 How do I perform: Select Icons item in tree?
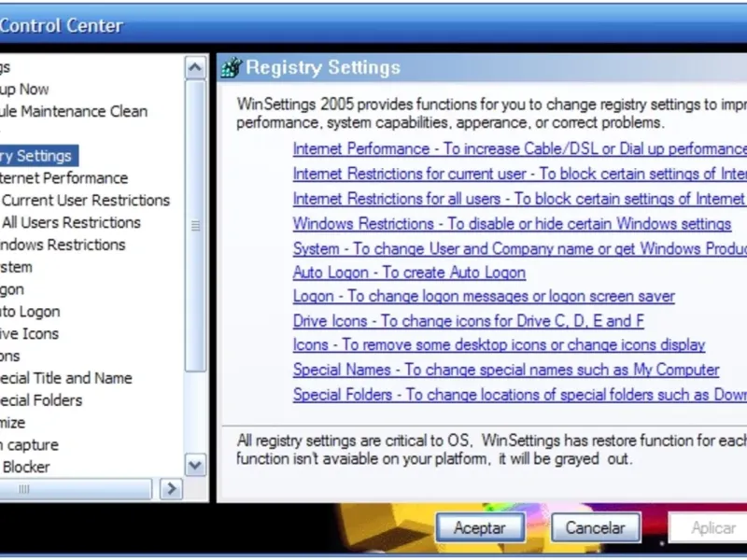[x=10, y=357]
